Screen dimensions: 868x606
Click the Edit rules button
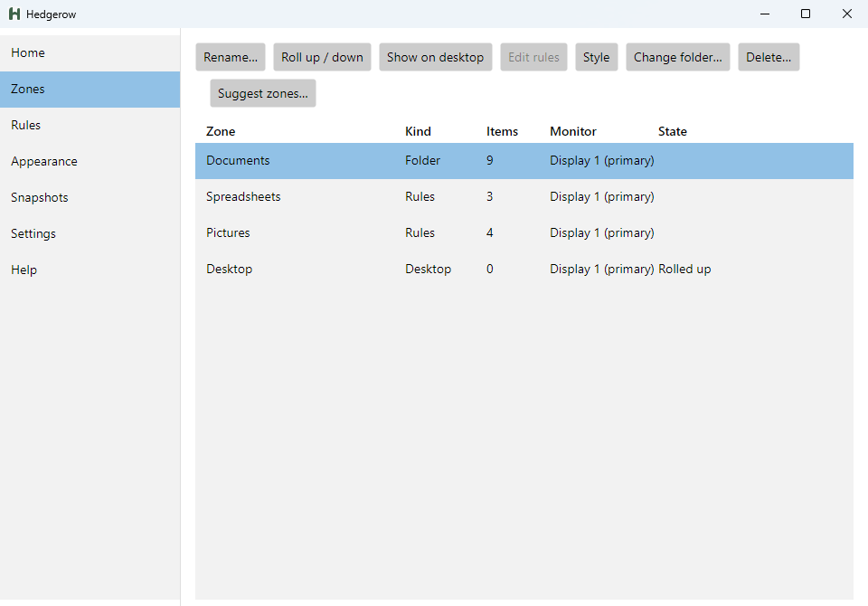[533, 57]
